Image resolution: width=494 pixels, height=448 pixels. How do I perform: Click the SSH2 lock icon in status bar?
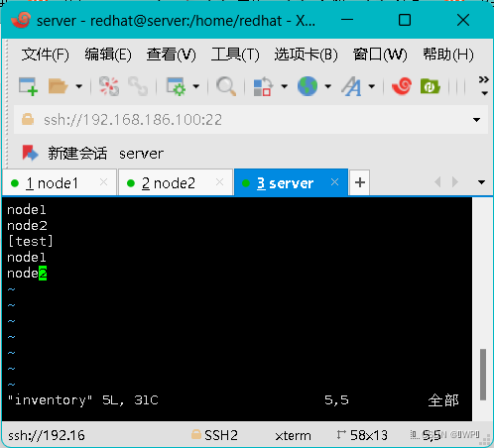(x=196, y=434)
